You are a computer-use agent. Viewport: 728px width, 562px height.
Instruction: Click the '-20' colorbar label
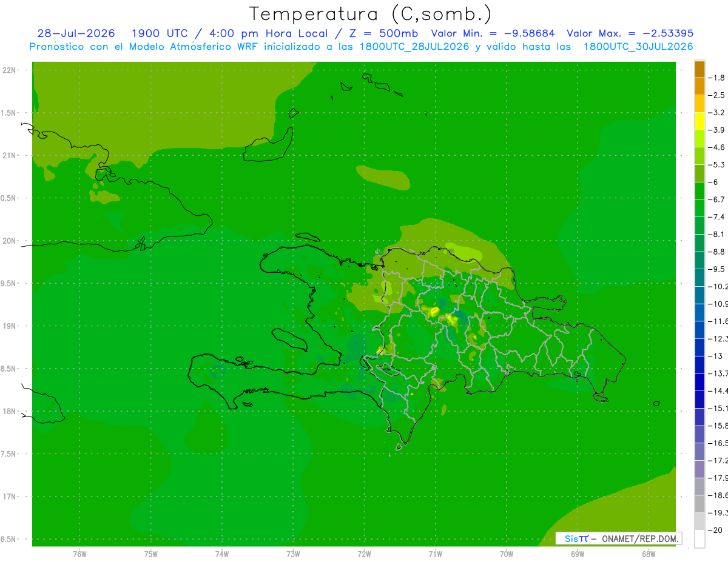click(715, 530)
